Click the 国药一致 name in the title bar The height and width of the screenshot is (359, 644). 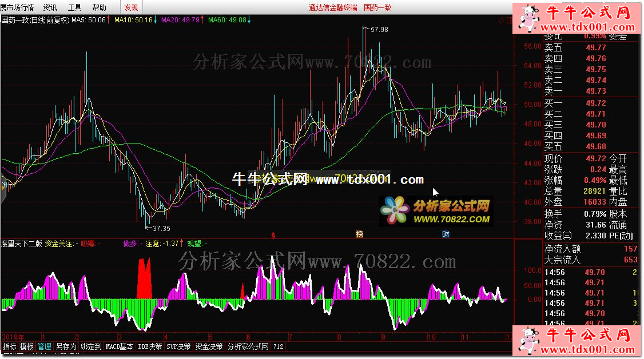(377, 7)
